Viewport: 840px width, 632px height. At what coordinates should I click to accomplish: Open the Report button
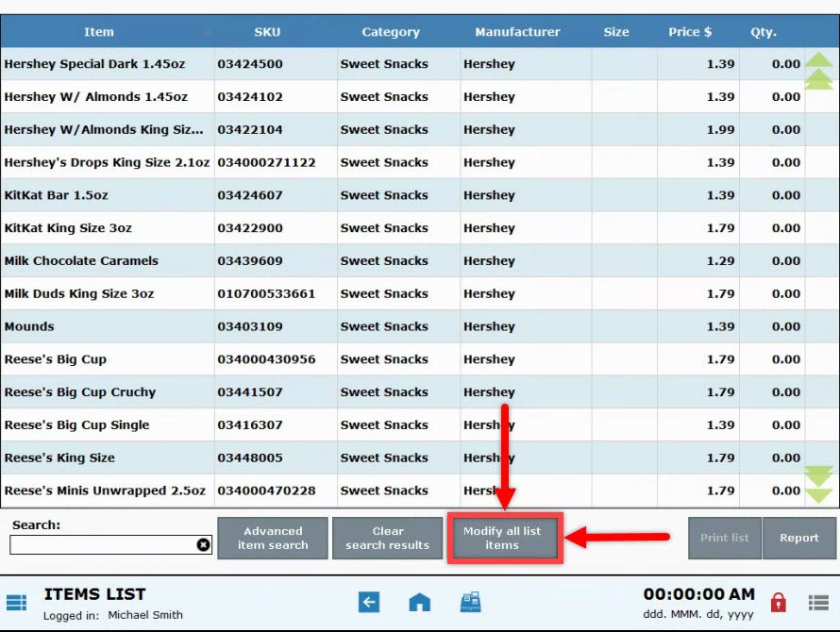798,538
